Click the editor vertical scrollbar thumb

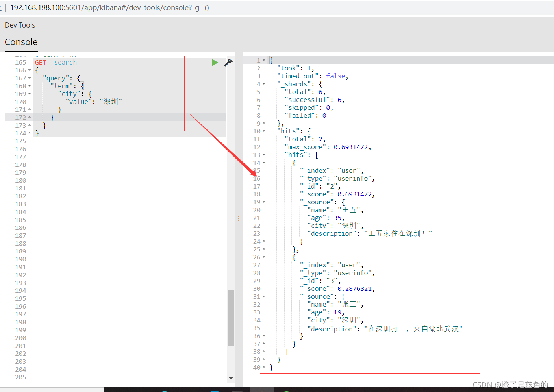click(231, 318)
